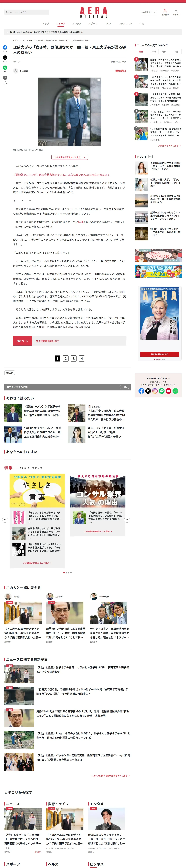The height and width of the screenshot is (868, 186).
Task: Select the 最新 ranking tab
Action: [141, 52]
